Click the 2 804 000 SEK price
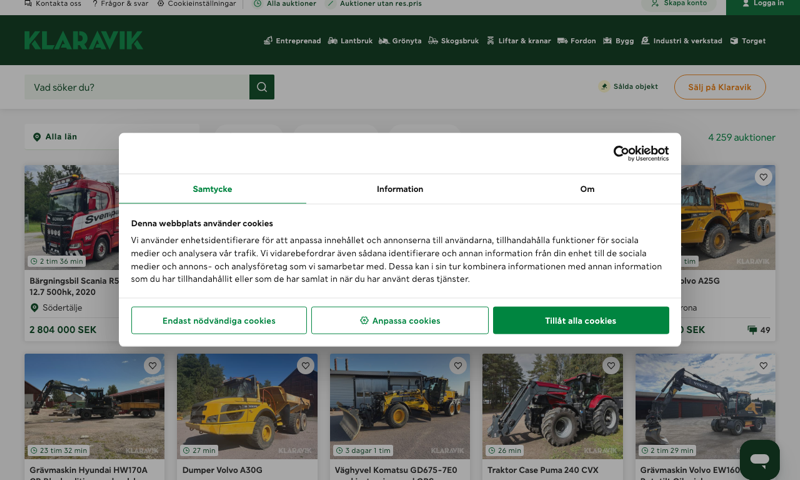 63,330
